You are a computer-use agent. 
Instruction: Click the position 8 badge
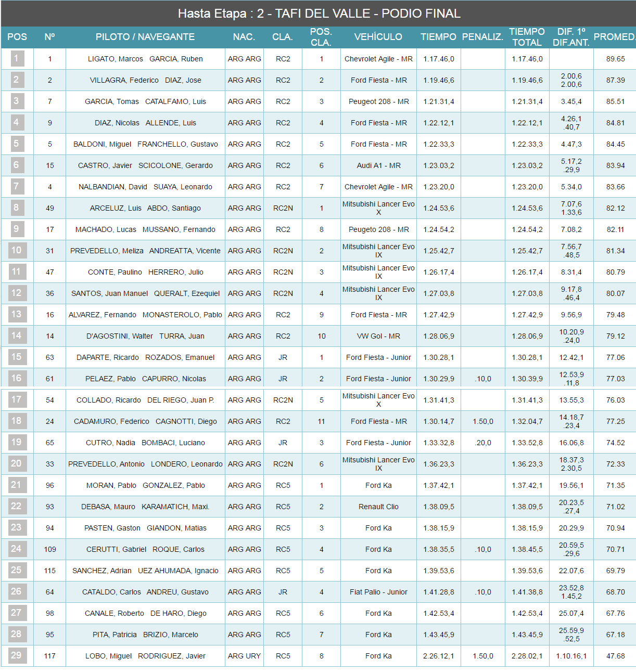17,208
